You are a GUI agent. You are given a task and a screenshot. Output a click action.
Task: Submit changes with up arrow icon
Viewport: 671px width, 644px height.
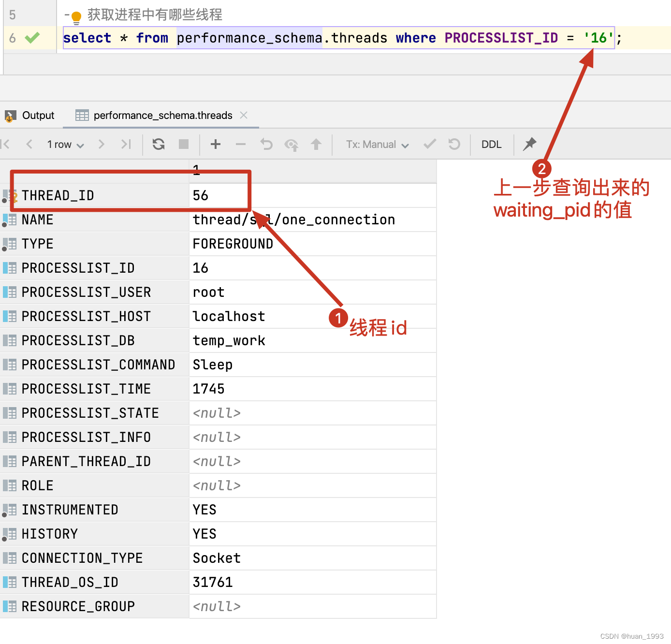(316, 144)
